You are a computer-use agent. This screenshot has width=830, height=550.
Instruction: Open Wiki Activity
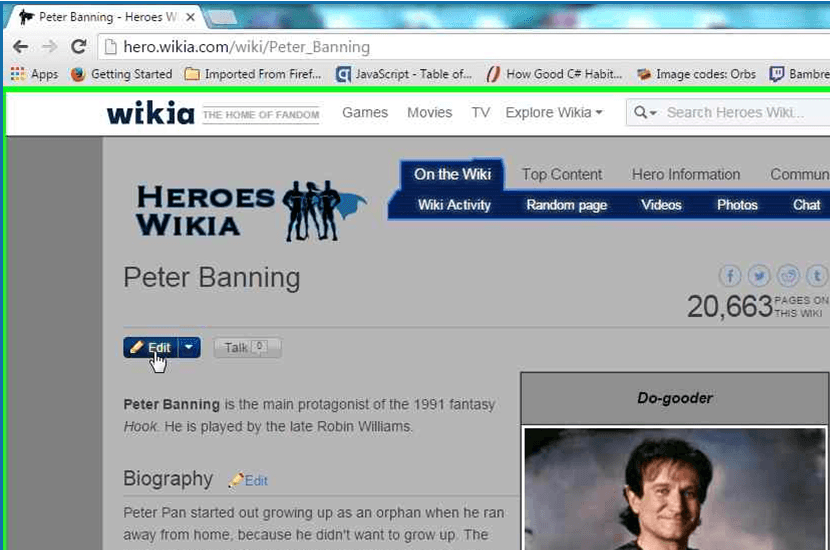pos(454,205)
